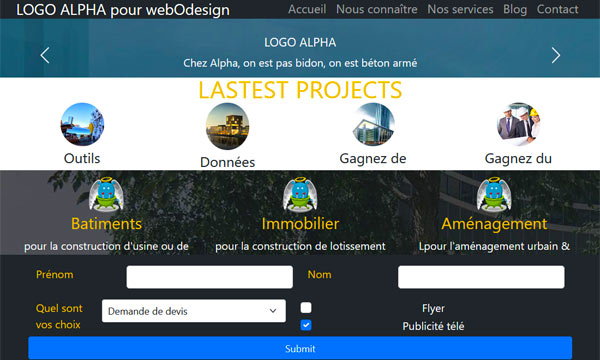
Task: Open the Accueil menu item
Action: (307, 9)
